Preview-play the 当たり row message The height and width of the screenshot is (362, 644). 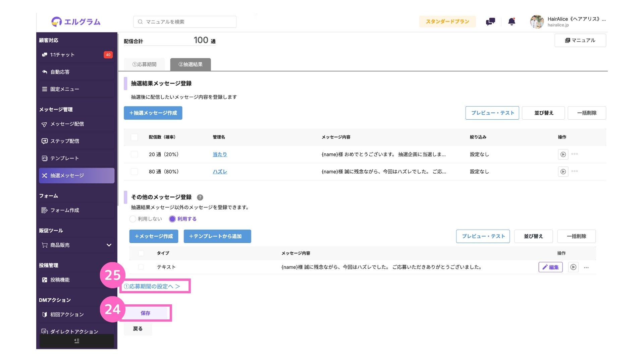563,155
